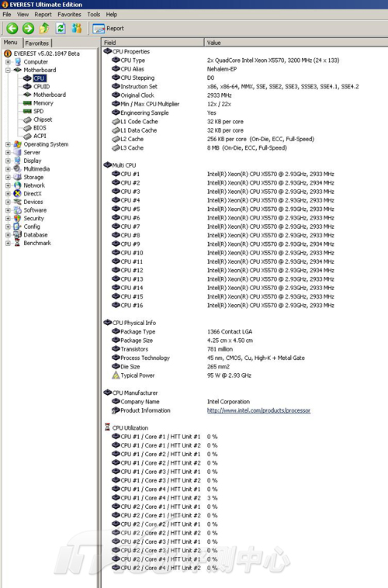Select the SPD tree item
This screenshot has width=388, height=588.
pyautogui.click(x=38, y=112)
